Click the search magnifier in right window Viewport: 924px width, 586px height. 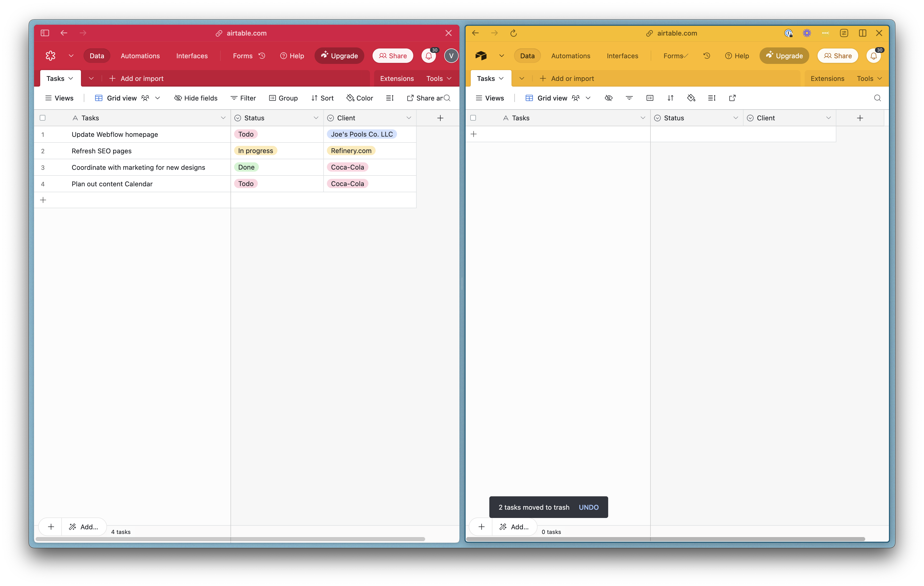[x=877, y=98]
